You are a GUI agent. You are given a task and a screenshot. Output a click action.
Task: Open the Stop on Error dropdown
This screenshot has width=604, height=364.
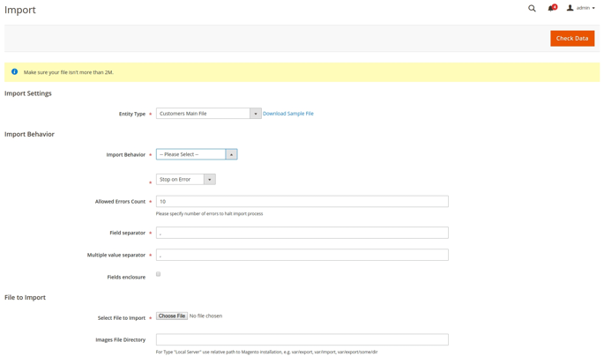(x=185, y=179)
